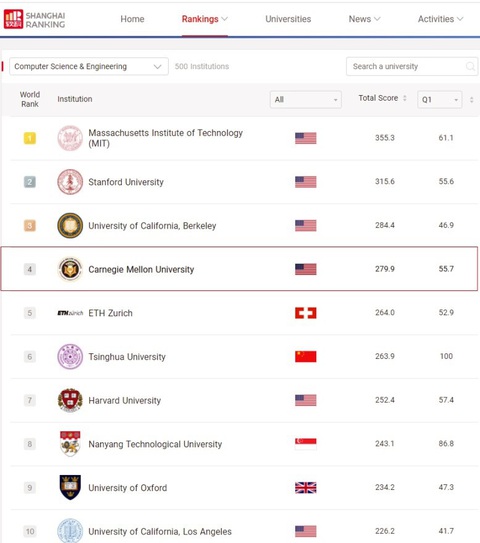Open the All country filter dropdown
The width and height of the screenshot is (480, 543).
point(306,100)
